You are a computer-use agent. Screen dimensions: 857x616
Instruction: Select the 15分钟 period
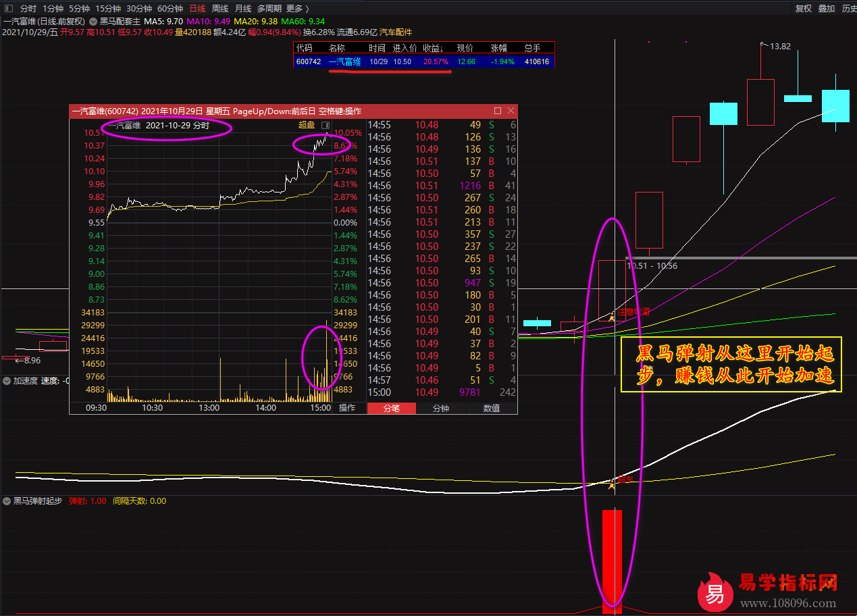click(x=108, y=9)
